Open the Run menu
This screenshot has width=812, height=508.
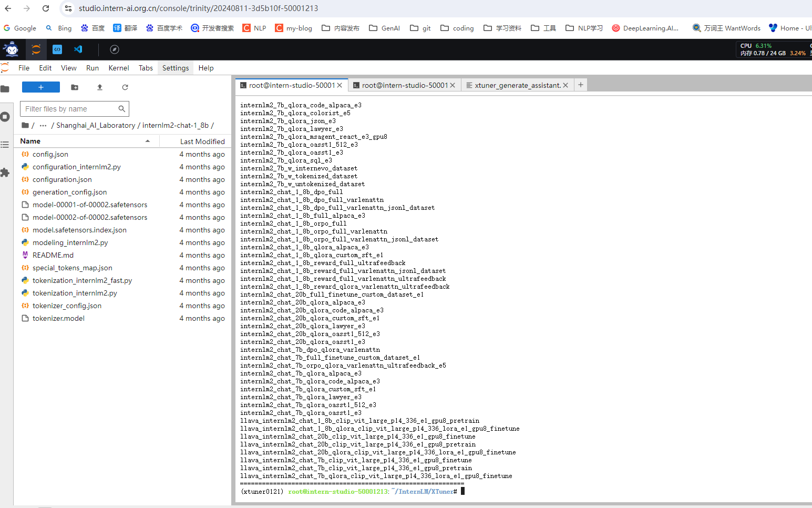[x=92, y=68]
